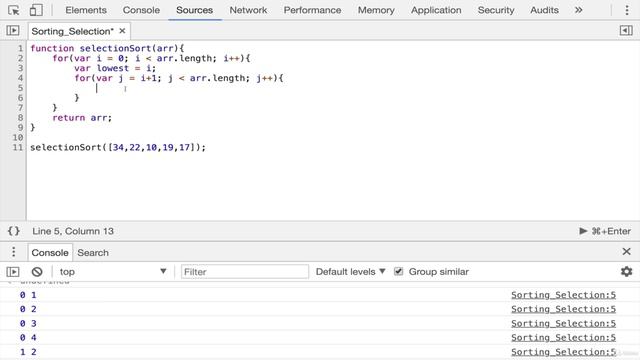
Task: Toggle the Group similar checkbox
Action: point(399,272)
